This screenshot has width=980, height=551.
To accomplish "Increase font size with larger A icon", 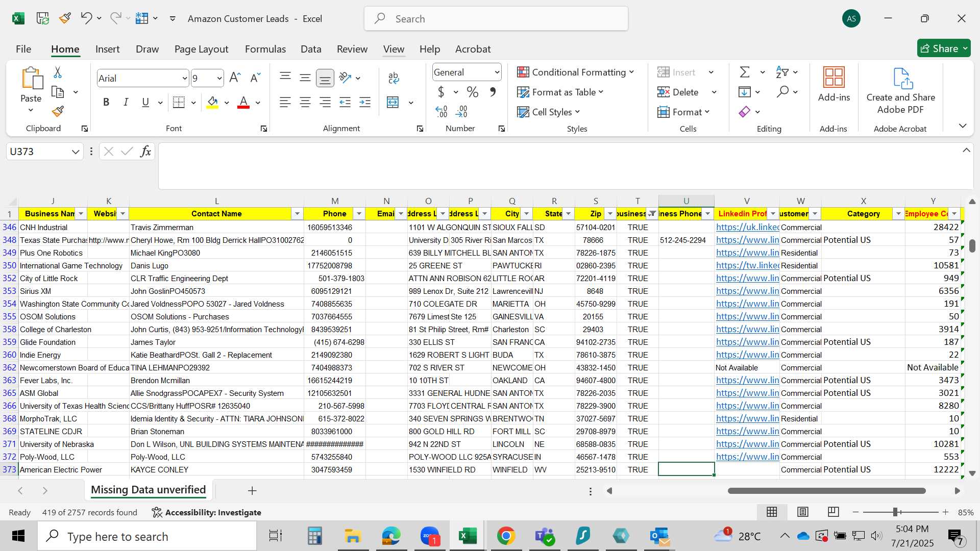I will coord(235,78).
